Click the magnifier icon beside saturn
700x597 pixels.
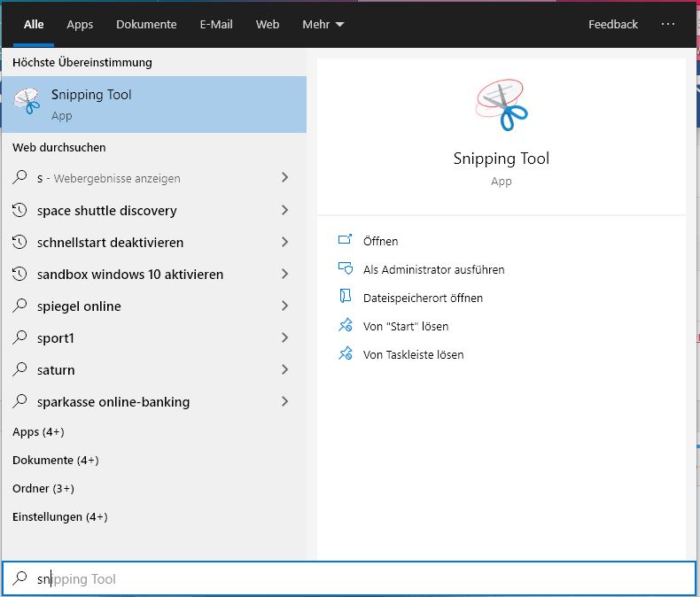(19, 369)
